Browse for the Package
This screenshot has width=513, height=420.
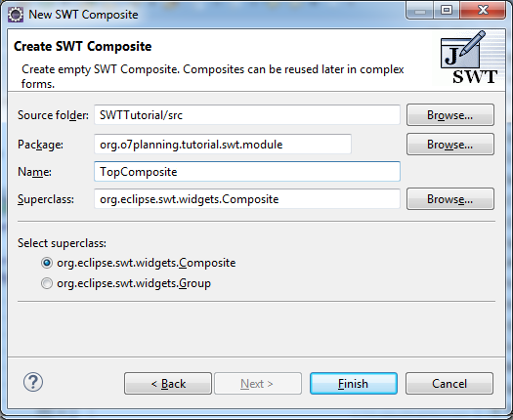[450, 145]
